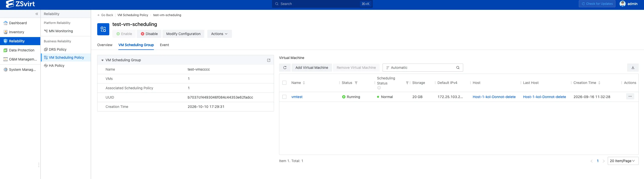Click Add Virtual Machine button

[312, 68]
